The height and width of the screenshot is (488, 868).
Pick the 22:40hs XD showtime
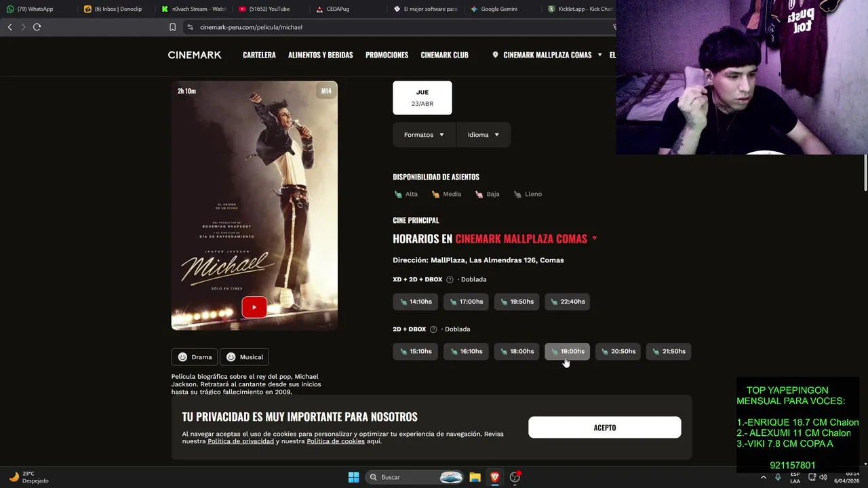(x=567, y=302)
